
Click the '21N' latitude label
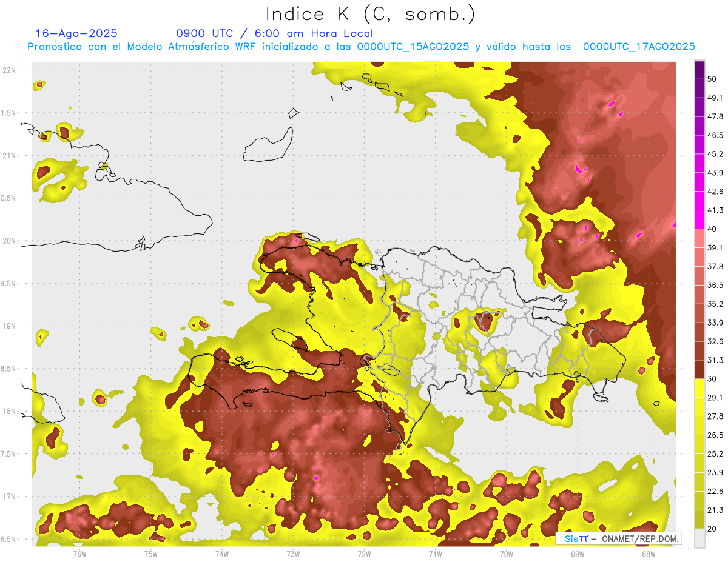pyautogui.click(x=9, y=155)
